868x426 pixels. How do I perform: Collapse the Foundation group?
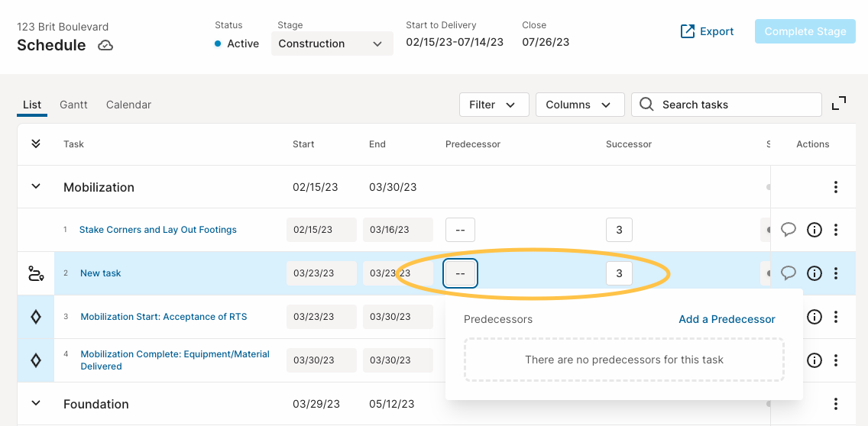pyautogui.click(x=36, y=403)
